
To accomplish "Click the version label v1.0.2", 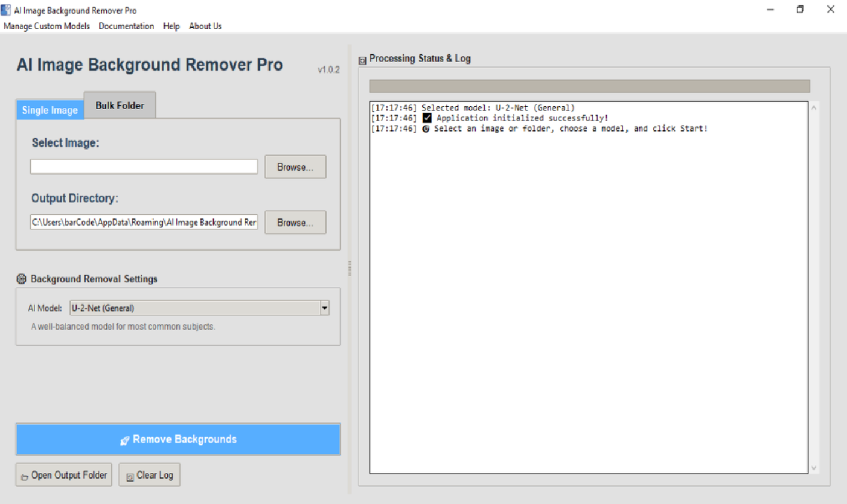I will pyautogui.click(x=328, y=70).
